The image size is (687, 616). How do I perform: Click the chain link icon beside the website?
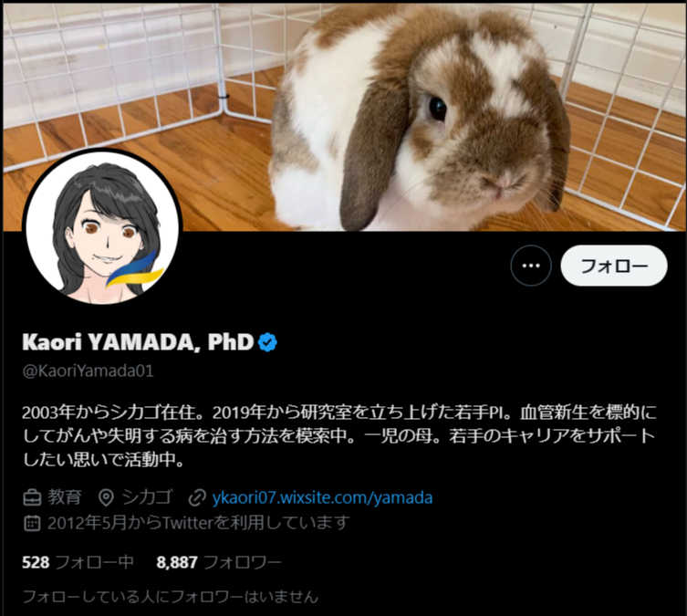tap(197, 498)
